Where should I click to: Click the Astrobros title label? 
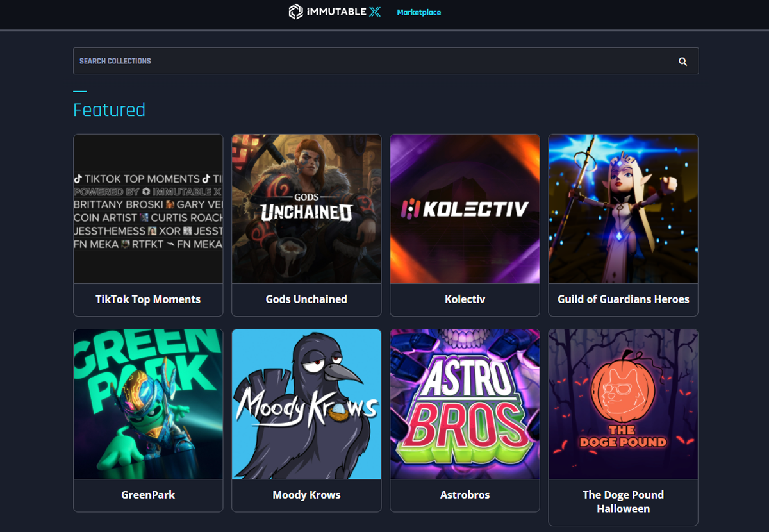pyautogui.click(x=465, y=495)
